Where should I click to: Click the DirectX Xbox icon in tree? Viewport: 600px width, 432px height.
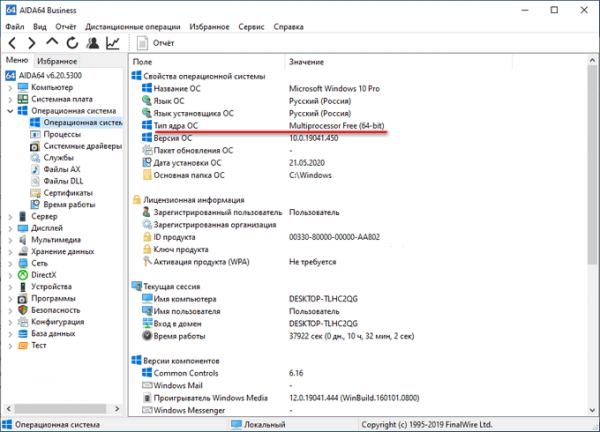(x=23, y=275)
